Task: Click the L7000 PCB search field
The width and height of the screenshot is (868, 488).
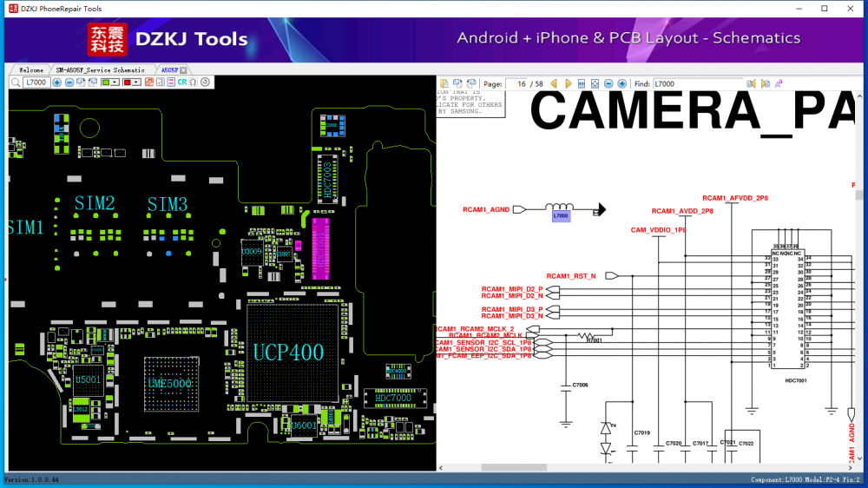Action: pos(36,82)
